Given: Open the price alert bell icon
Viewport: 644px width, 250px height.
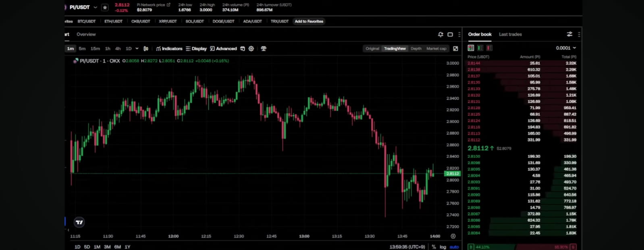Looking at the screenshot, I should coord(440,35).
